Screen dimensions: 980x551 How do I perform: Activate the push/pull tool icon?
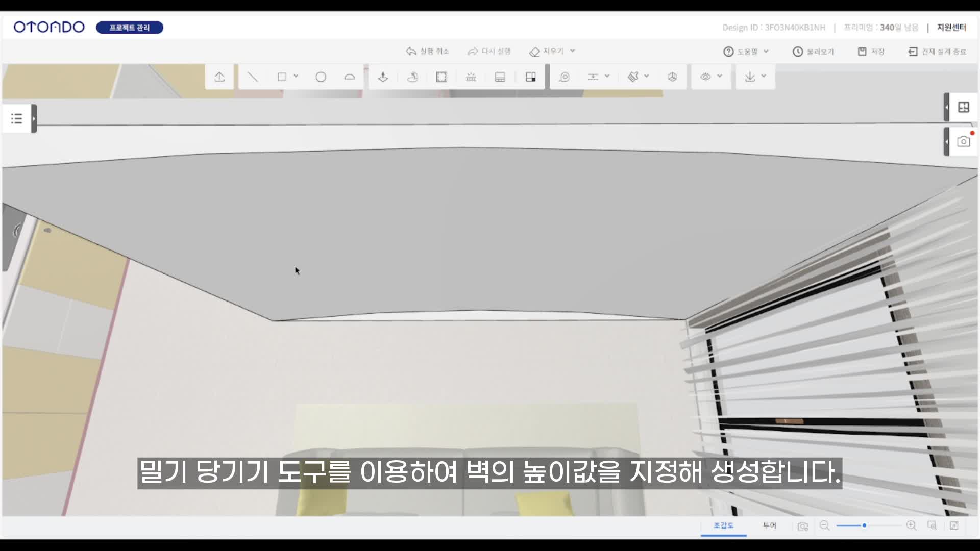point(383,77)
